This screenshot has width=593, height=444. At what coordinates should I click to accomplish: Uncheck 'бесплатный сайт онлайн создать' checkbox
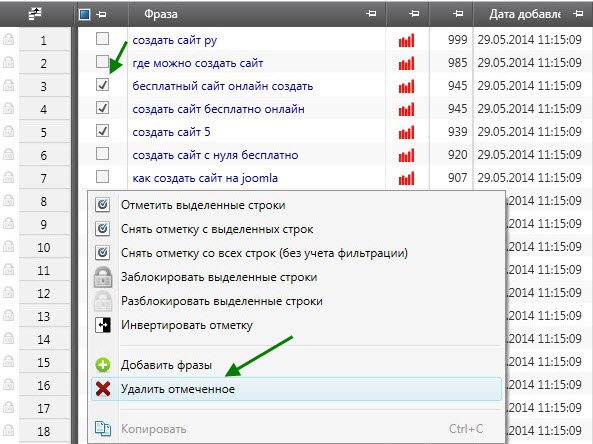tap(102, 85)
